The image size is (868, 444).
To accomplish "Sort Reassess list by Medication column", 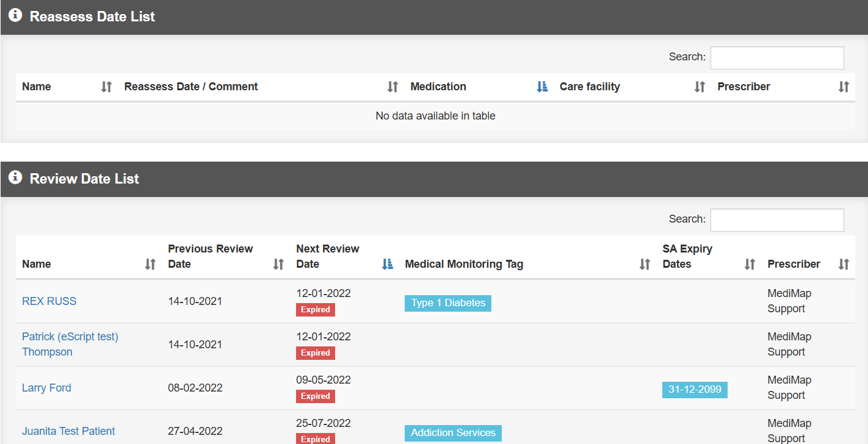I will pos(438,87).
